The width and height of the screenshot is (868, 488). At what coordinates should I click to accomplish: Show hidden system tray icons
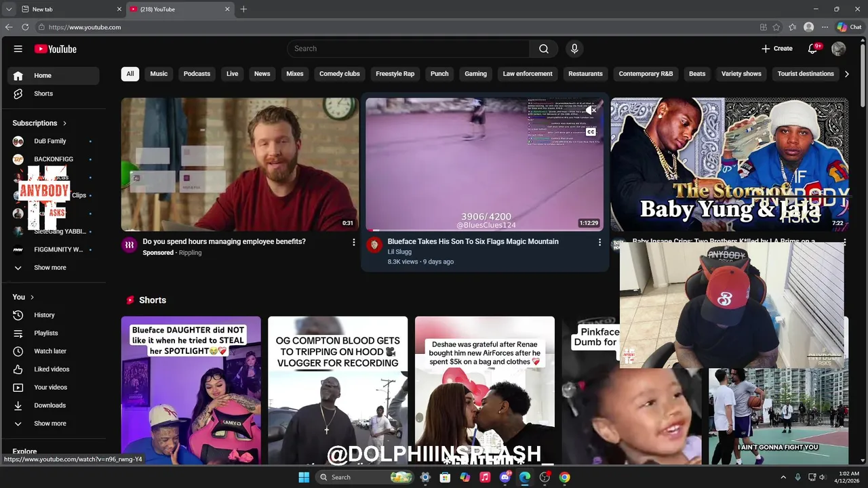coord(783,477)
